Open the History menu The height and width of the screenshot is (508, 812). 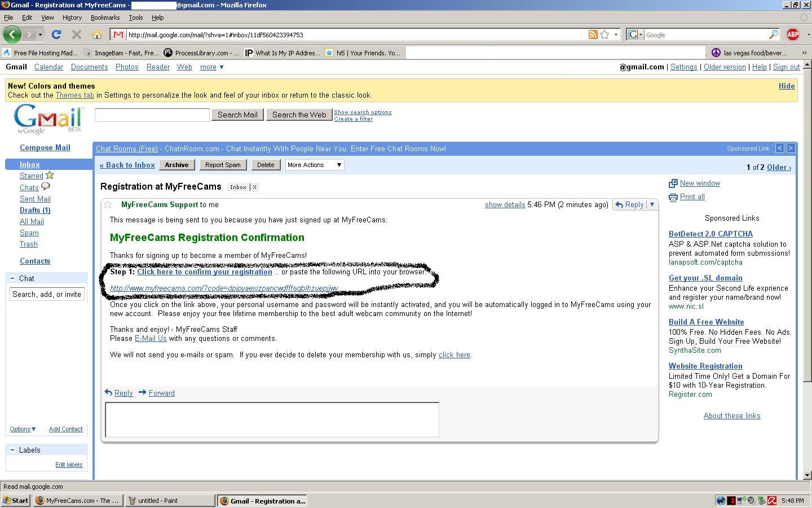[72, 17]
